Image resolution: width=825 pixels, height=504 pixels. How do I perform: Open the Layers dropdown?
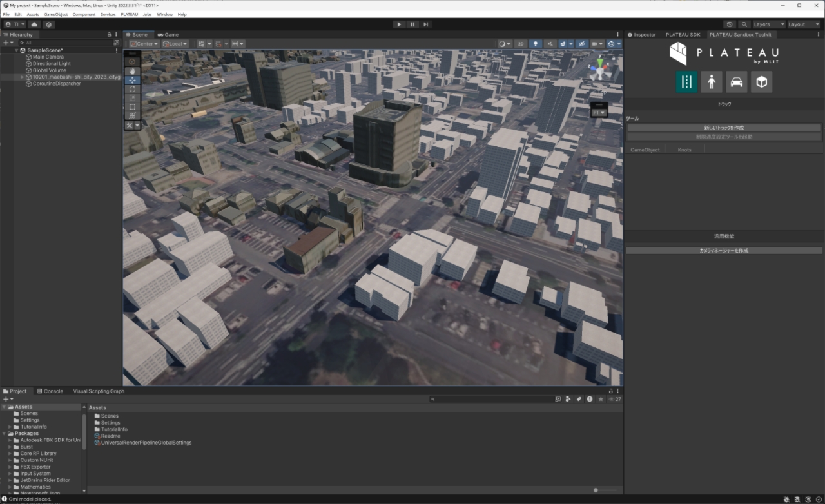pyautogui.click(x=769, y=24)
